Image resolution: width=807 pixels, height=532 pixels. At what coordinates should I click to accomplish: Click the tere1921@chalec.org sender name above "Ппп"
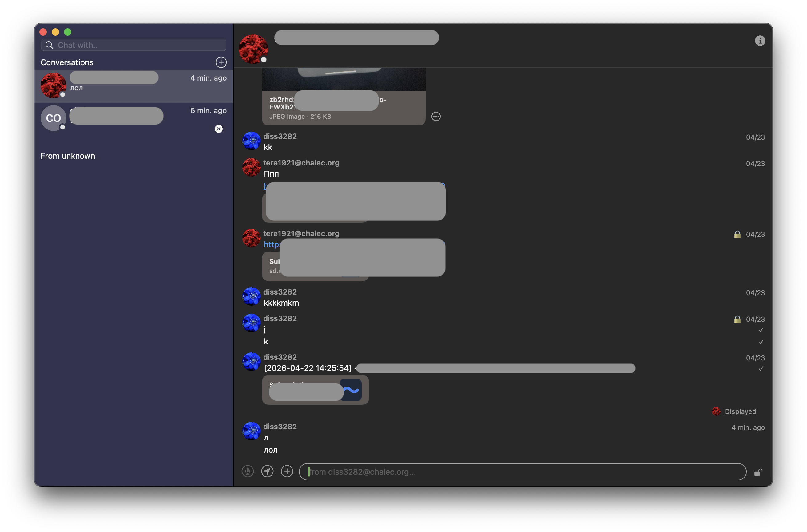click(301, 163)
